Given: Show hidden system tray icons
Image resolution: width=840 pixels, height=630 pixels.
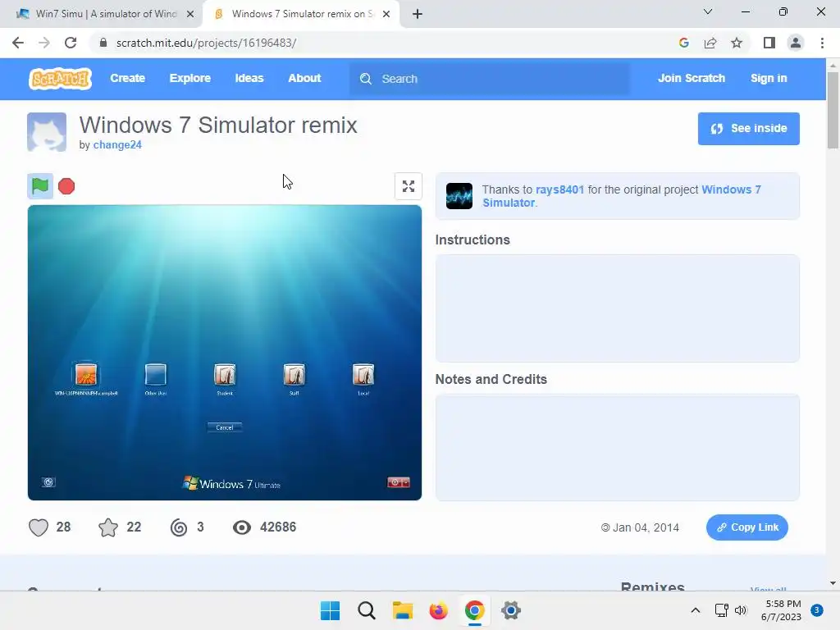Looking at the screenshot, I should (x=696, y=610).
